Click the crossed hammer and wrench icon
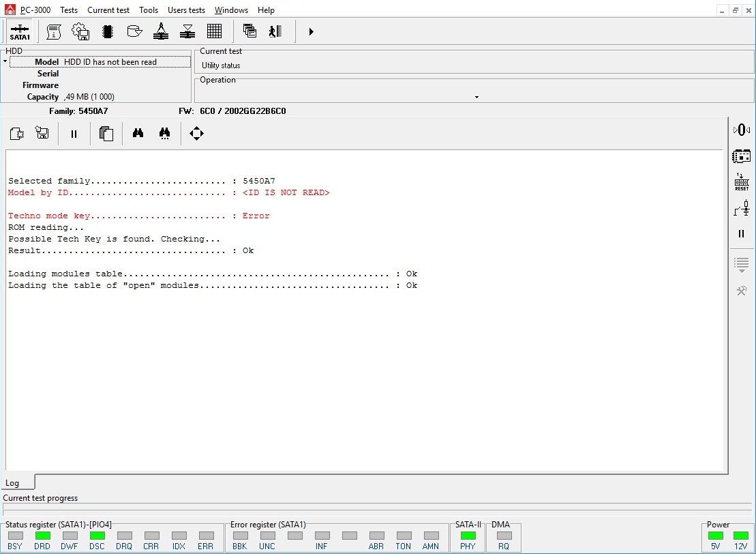The width and height of the screenshot is (756, 554). (742, 291)
